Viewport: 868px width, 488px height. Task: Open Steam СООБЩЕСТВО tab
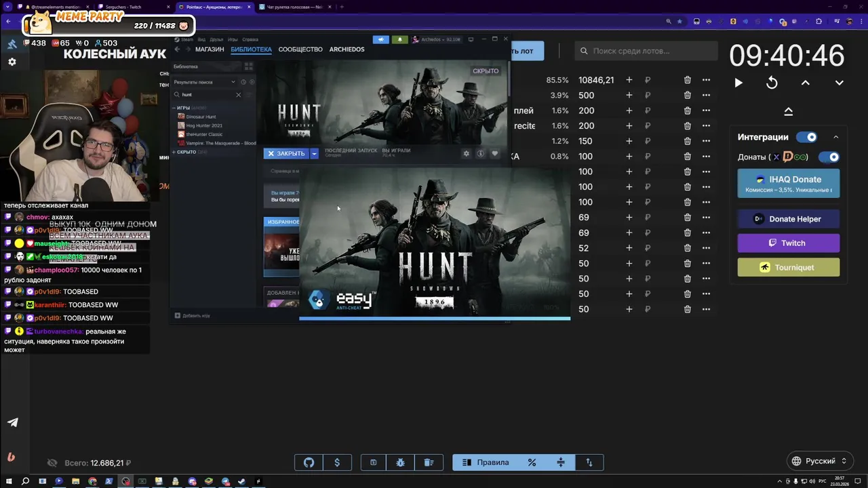(300, 49)
